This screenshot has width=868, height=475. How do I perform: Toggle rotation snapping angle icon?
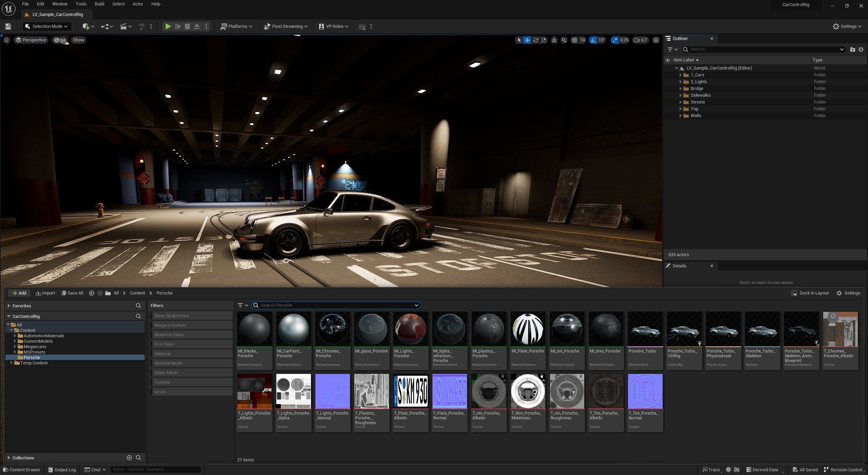tap(593, 40)
